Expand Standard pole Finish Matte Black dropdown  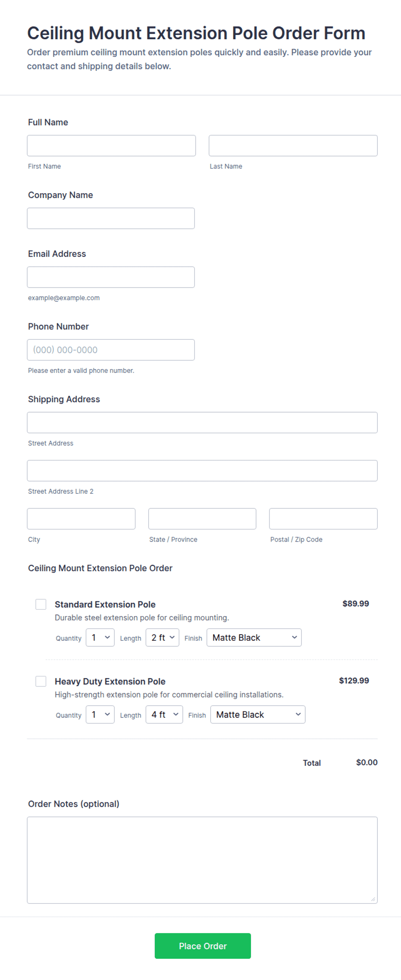click(x=254, y=637)
